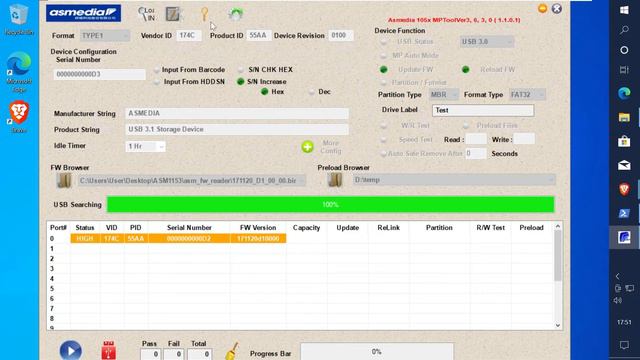This screenshot has width=640, height=360.
Task: Select the port 0 row serial 00000000000D2
Action: (178, 238)
